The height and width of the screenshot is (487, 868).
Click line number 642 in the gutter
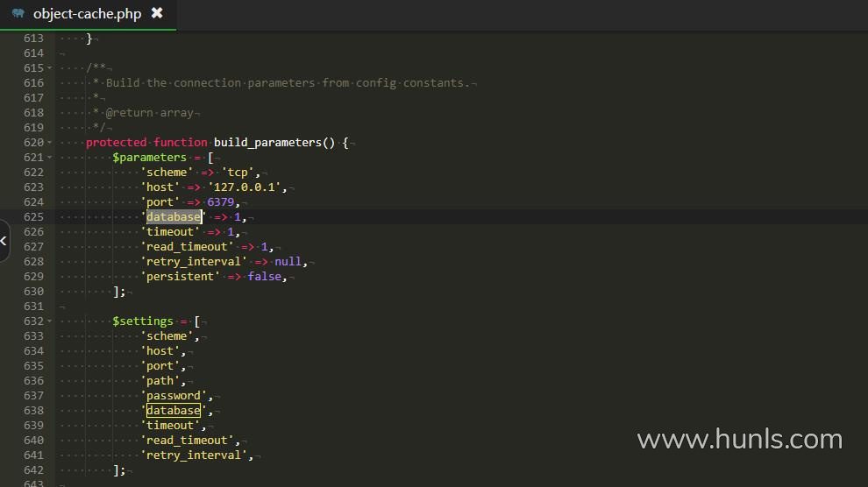[33, 469]
